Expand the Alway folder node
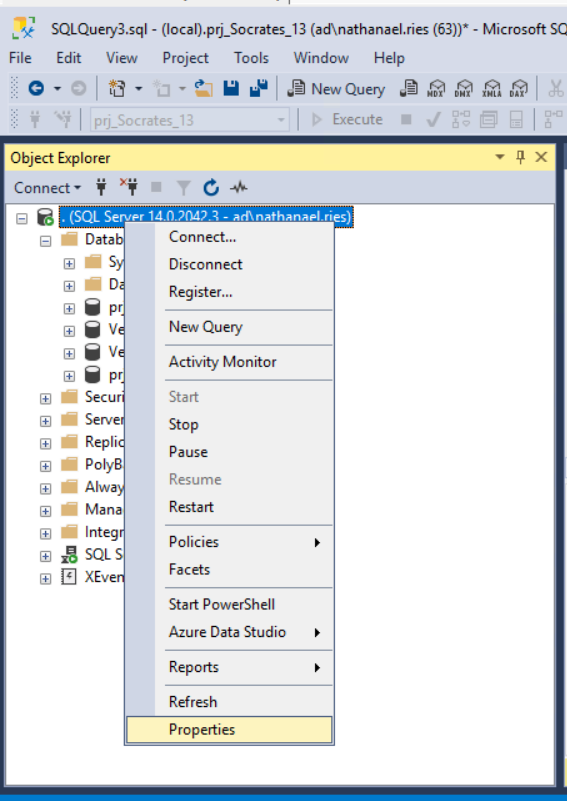 [x=45, y=489]
